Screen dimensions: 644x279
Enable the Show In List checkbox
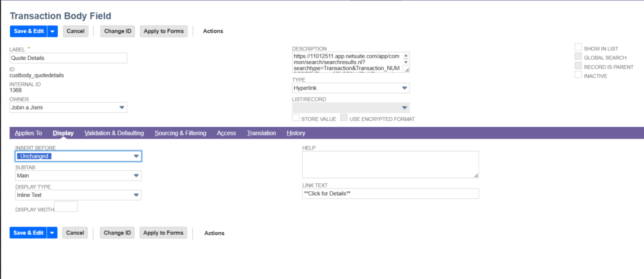(x=578, y=48)
